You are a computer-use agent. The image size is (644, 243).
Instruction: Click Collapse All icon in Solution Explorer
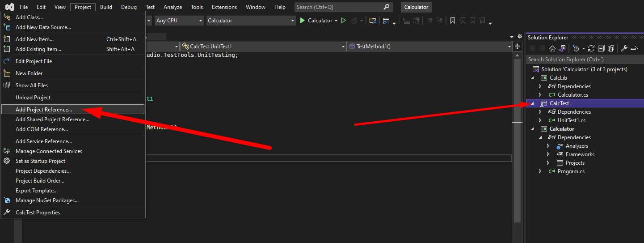click(601, 48)
